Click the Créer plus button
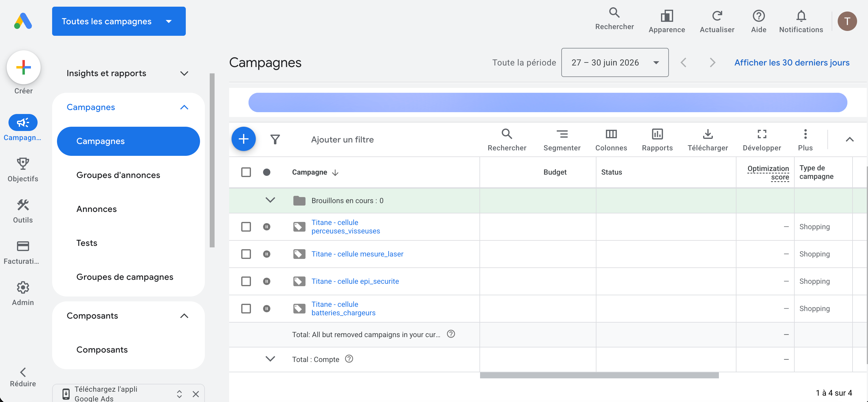This screenshot has height=402, width=868. point(24,67)
